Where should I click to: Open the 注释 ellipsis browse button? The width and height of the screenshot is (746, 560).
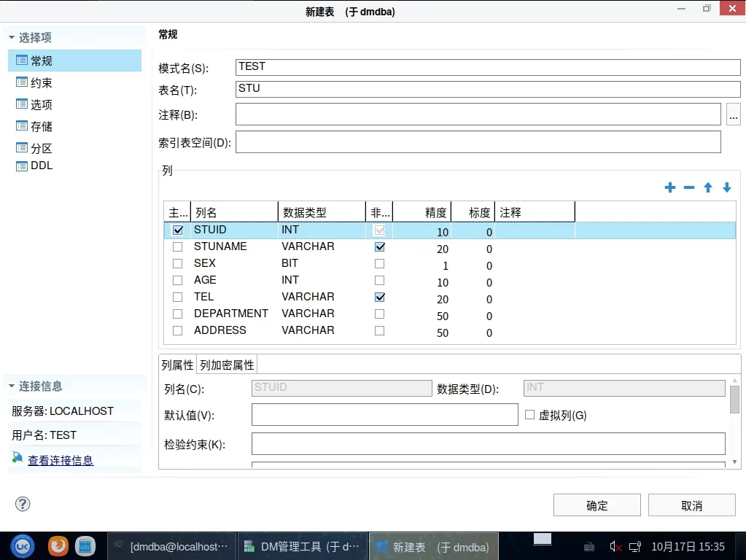pyautogui.click(x=734, y=114)
